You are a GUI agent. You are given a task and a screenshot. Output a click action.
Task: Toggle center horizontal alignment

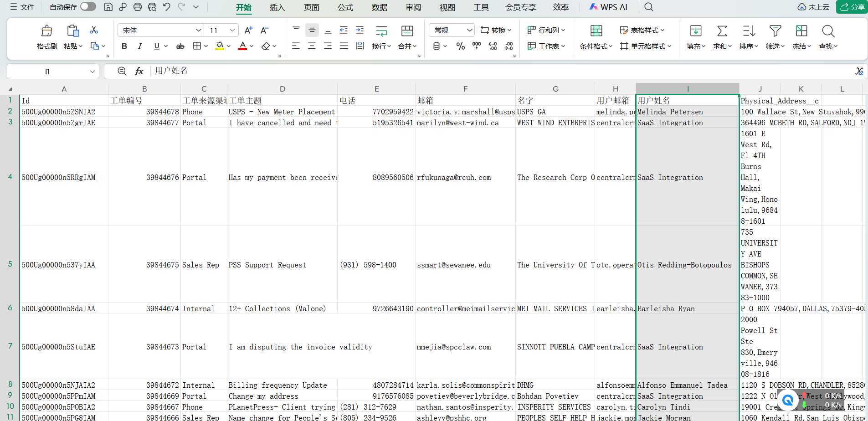coord(312,46)
